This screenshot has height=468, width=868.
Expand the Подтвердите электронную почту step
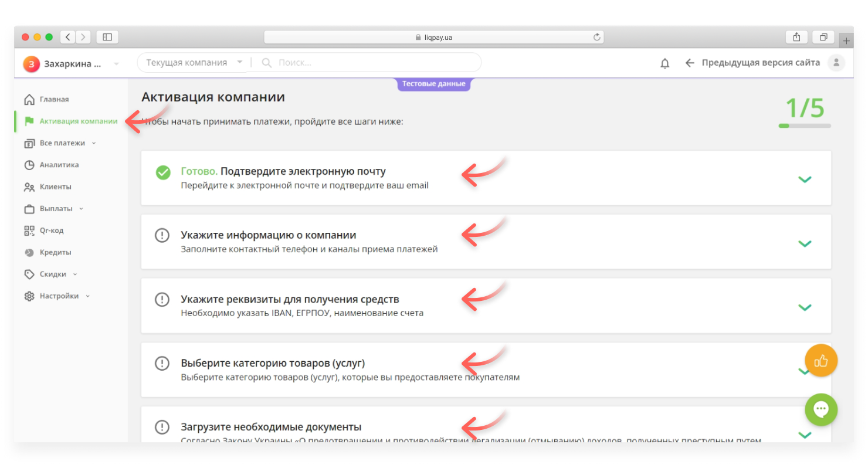pos(805,179)
